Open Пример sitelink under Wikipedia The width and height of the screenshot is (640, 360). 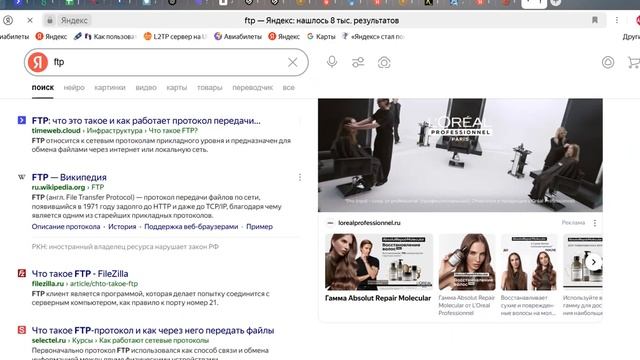tap(259, 227)
